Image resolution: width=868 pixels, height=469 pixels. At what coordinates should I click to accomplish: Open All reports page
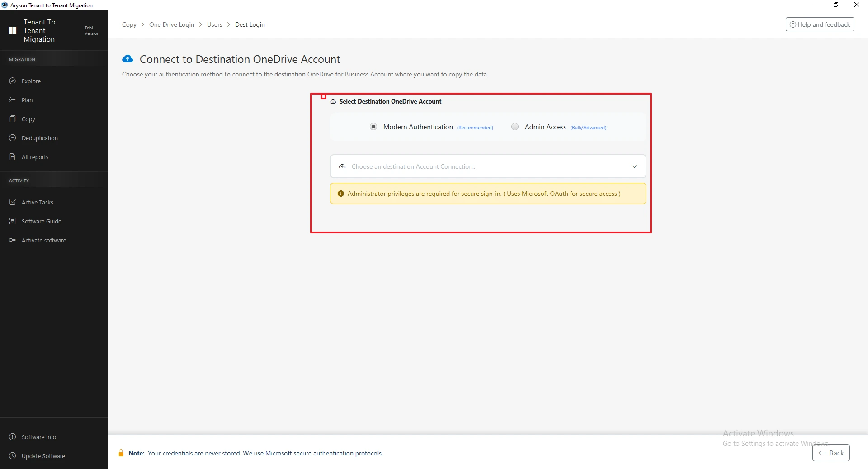[x=54, y=157]
